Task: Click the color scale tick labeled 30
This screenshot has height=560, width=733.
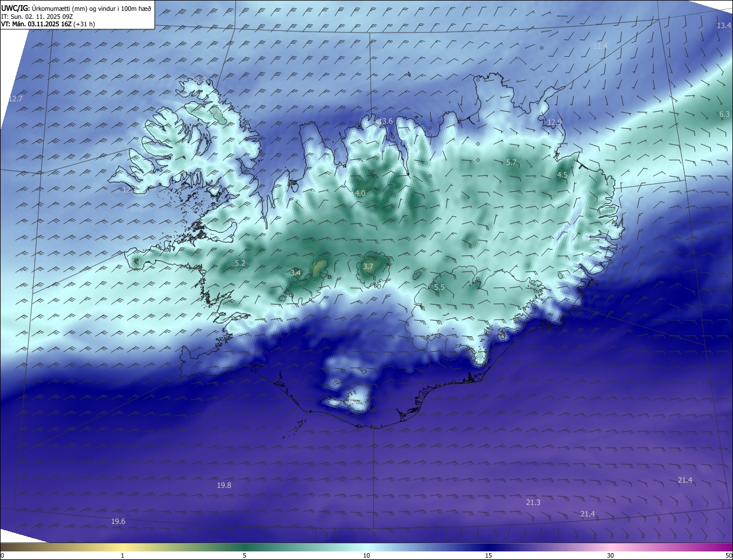Action: click(610, 556)
